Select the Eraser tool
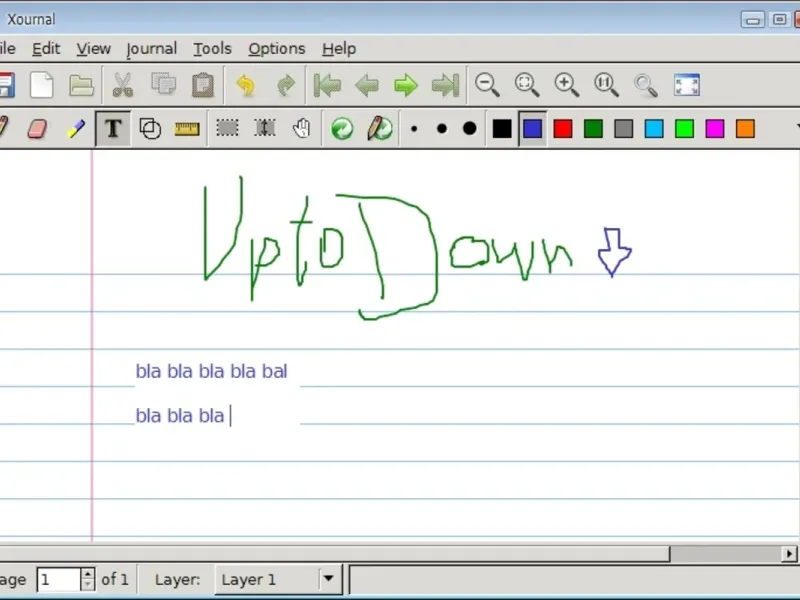 [x=37, y=129]
